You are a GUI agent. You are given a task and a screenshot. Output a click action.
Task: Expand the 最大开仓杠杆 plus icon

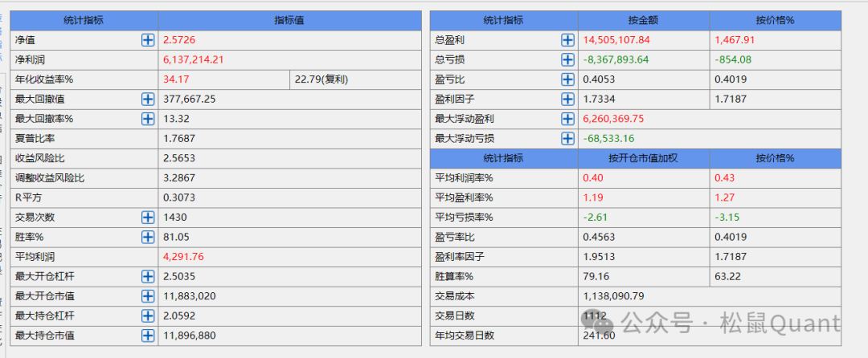coord(148,276)
